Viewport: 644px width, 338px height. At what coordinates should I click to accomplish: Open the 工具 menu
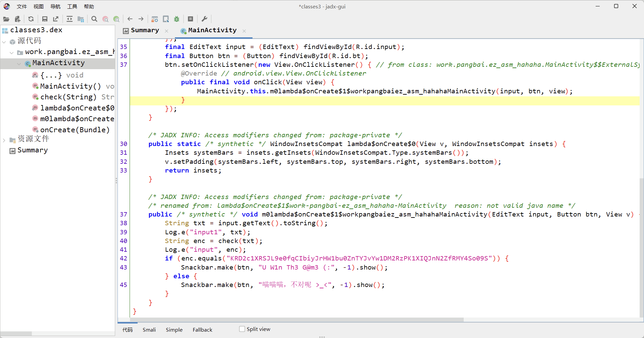click(72, 6)
